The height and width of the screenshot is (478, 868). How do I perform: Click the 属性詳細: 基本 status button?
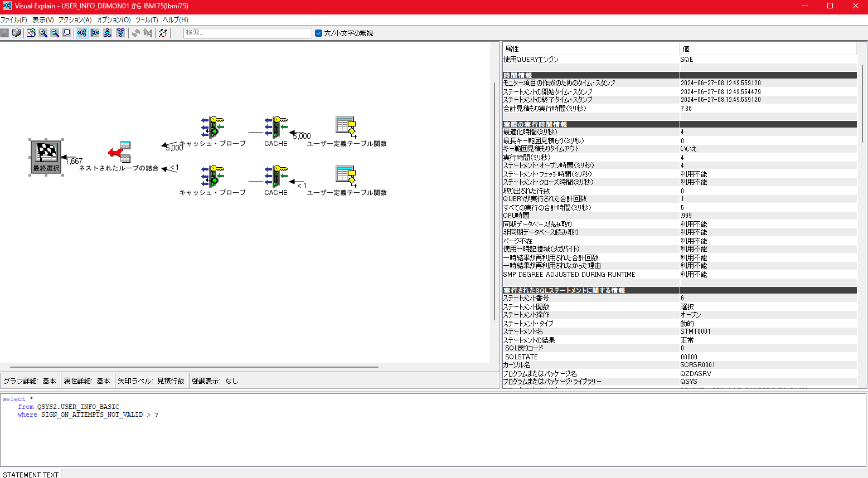[x=87, y=381]
